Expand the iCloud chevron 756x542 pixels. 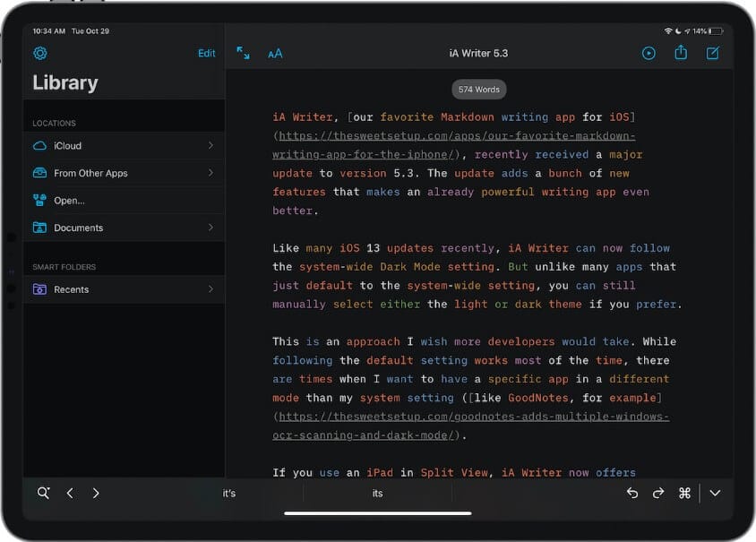click(210, 145)
